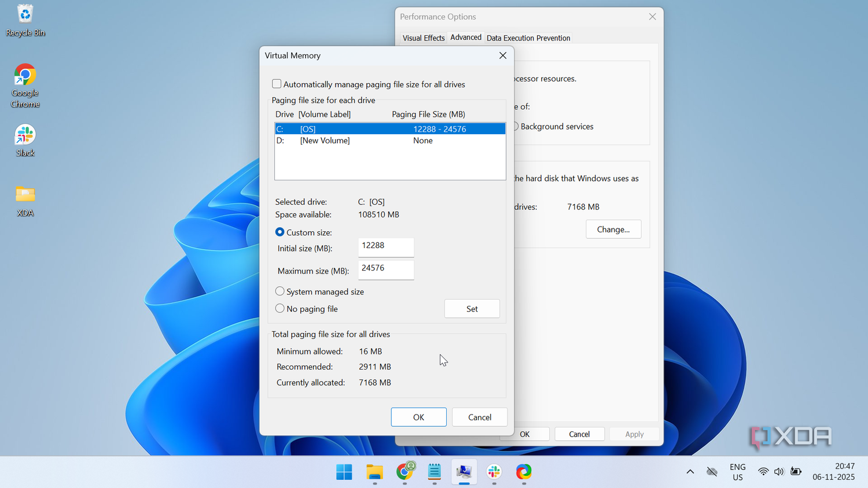Image resolution: width=868 pixels, height=488 pixels.
Task: Choose the No paging file option
Action: point(279,308)
